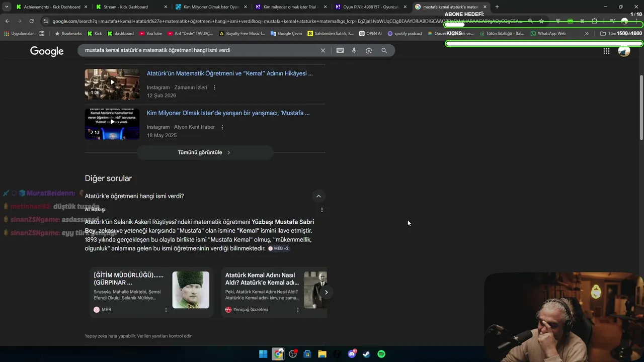This screenshot has width=644, height=362.
Task: Expand the MEB +2 sources chip
Action: pyautogui.click(x=278, y=248)
